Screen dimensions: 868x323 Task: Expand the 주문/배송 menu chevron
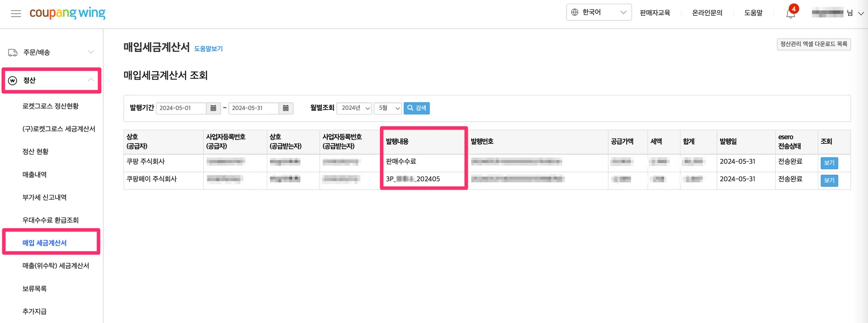click(x=91, y=52)
